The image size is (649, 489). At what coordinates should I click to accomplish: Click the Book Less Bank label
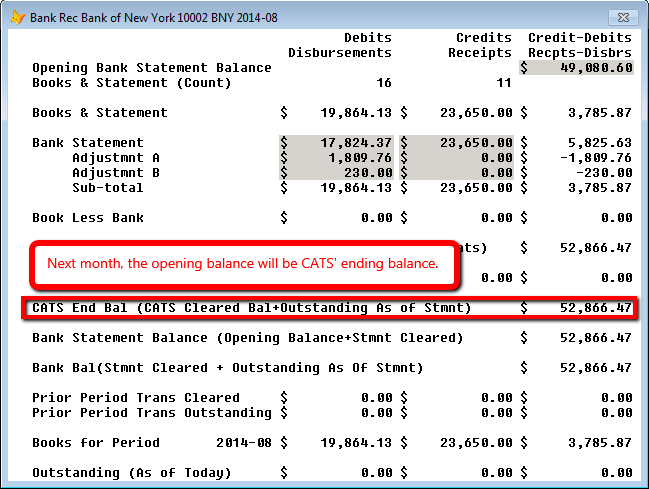88,217
